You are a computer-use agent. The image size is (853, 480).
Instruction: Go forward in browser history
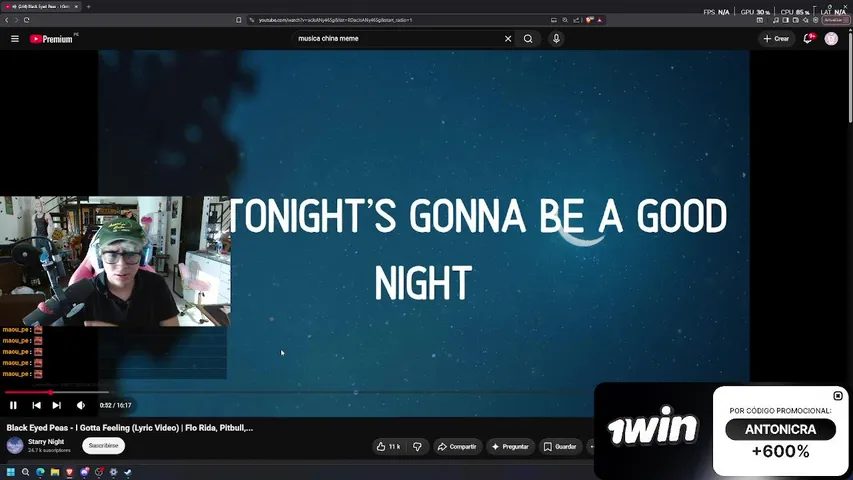16,20
